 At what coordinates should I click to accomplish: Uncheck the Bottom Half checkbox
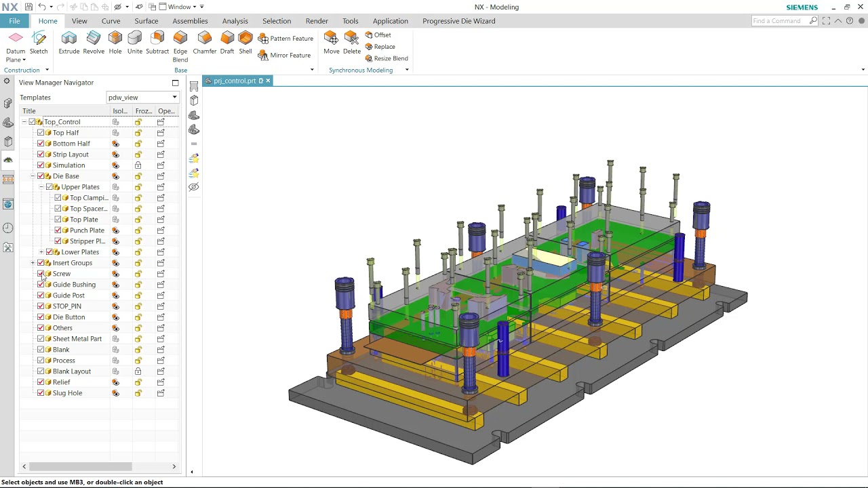41,144
